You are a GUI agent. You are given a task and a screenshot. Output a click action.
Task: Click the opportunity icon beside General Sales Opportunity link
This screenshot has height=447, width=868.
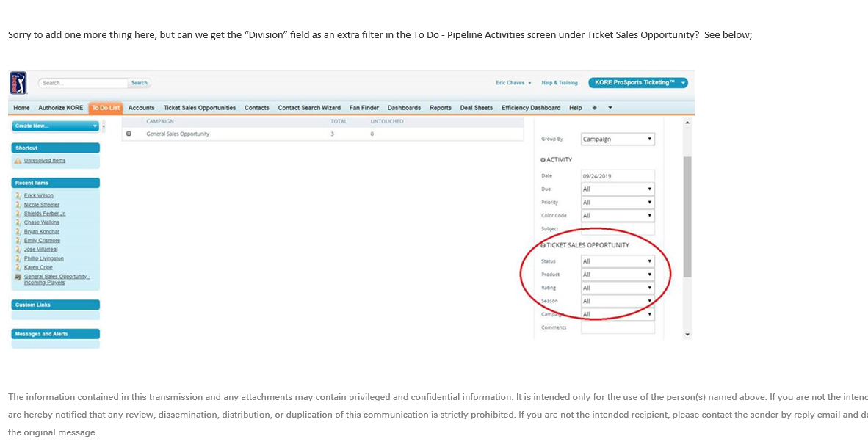(x=18, y=277)
